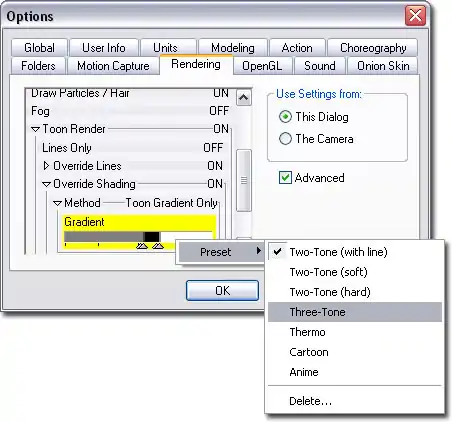Viewport: 452px width, 422px height.
Task: Click the Lines Only property label
Action: [x=67, y=148]
